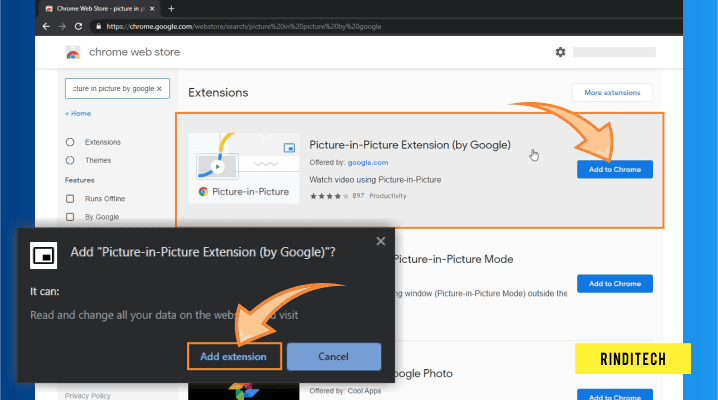Confirm with the Add extension button

[234, 357]
